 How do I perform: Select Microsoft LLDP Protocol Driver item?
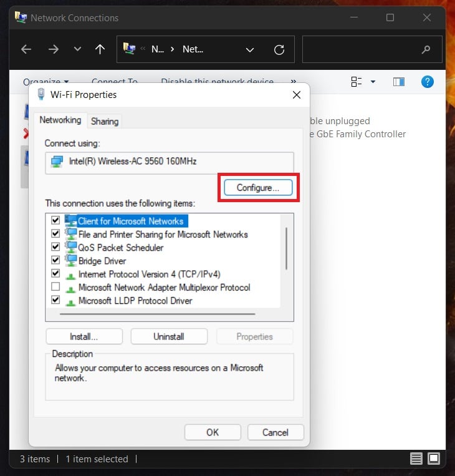tap(135, 301)
